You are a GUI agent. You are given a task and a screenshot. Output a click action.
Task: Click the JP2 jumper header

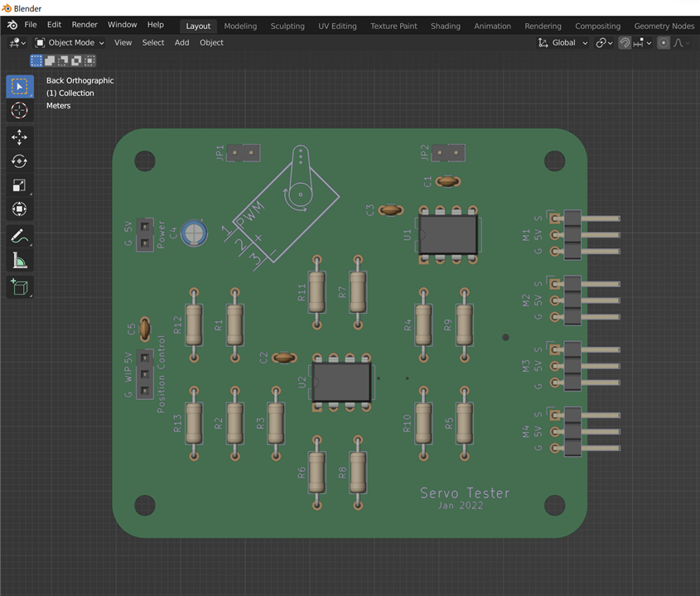[448, 153]
